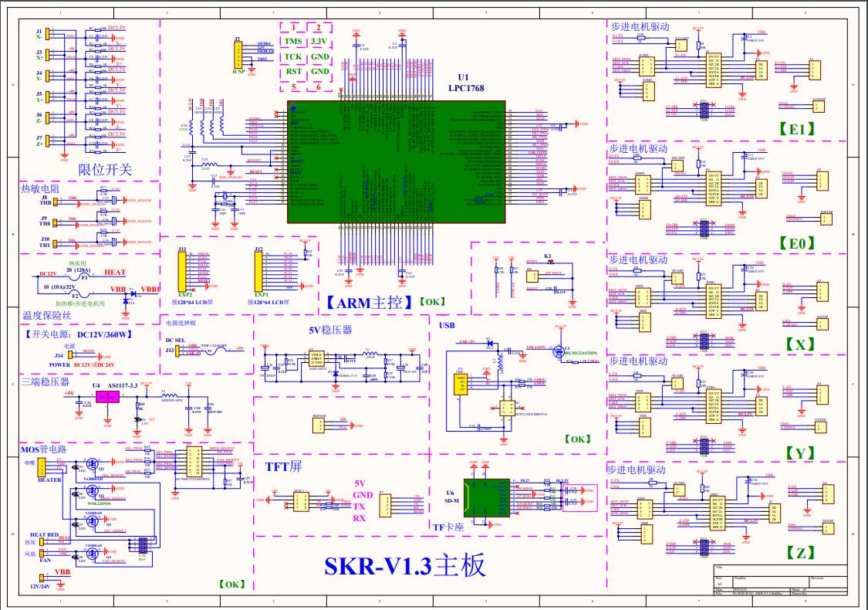This screenshot has height=610, width=868.
Task: Click the J6 Z- endstop connector
Action: tap(48, 118)
